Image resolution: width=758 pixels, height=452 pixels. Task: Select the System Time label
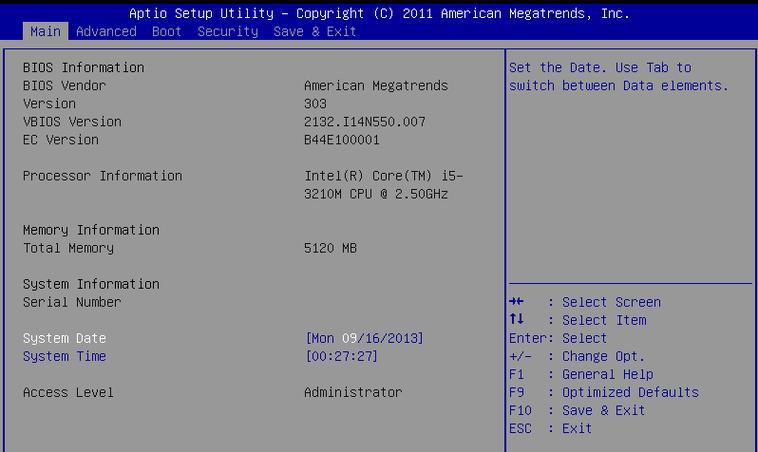tap(64, 356)
